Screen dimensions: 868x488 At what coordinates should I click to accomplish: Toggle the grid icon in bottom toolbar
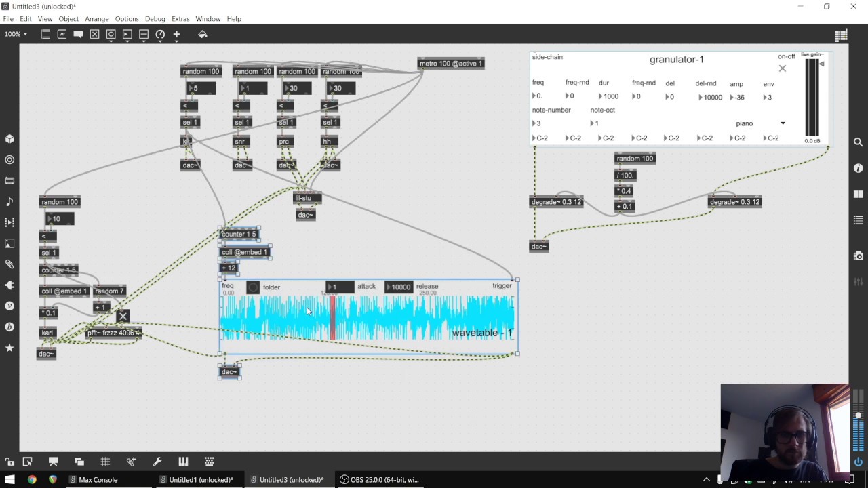pyautogui.click(x=105, y=462)
